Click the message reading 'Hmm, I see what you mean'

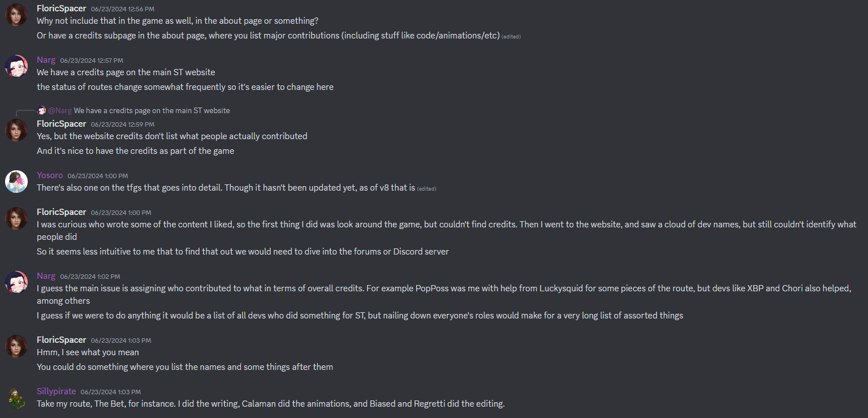pos(87,352)
